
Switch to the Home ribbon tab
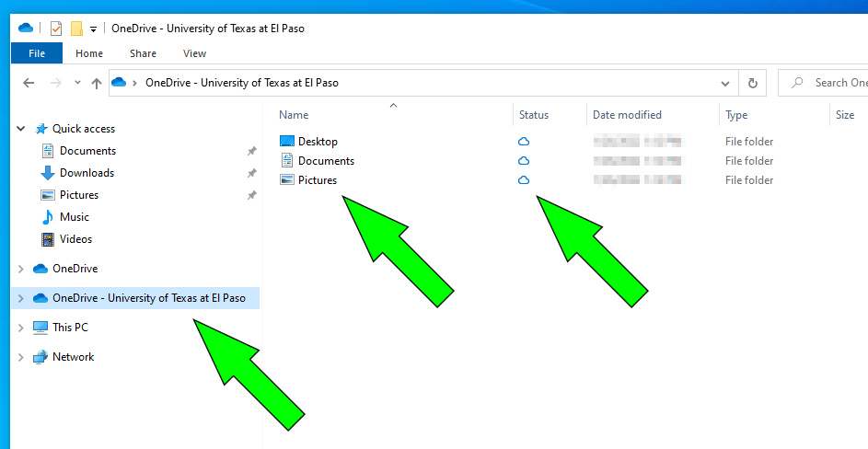pos(89,53)
